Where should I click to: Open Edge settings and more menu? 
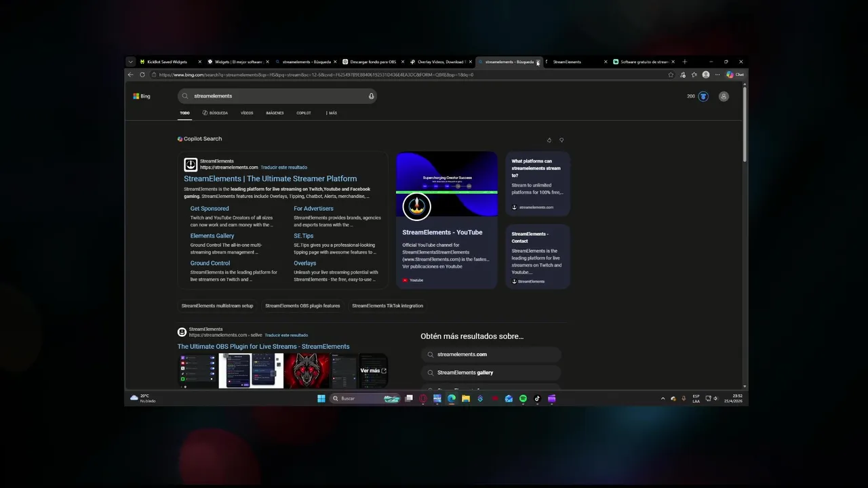coord(717,75)
